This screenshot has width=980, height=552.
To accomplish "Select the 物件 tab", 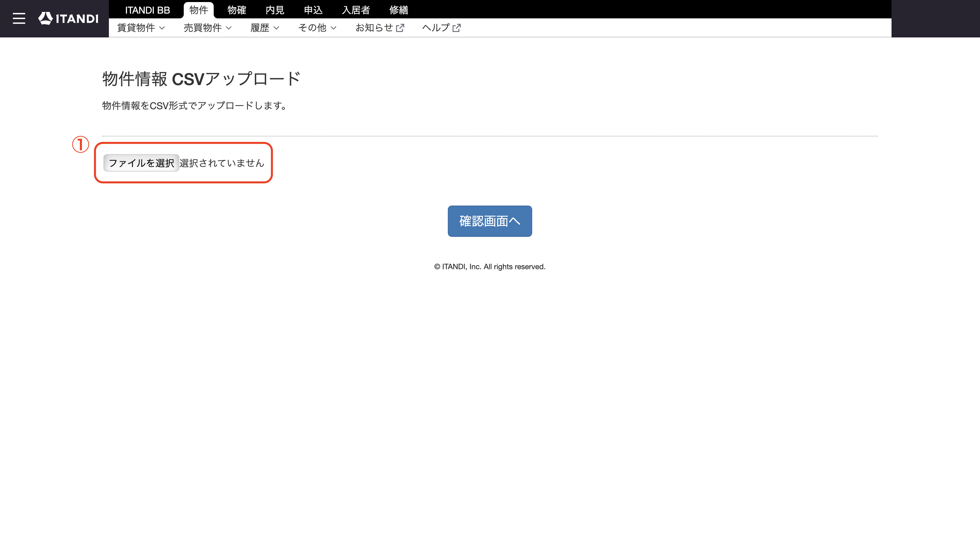I will (x=199, y=10).
